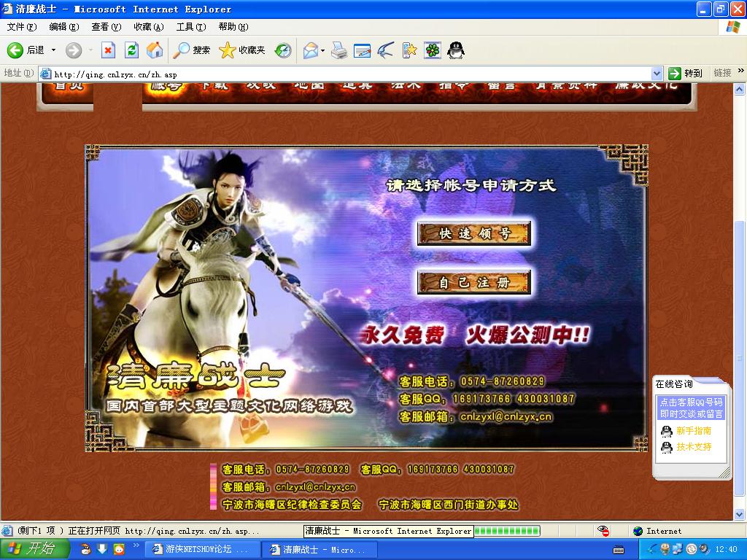The image size is (747, 560).
Task: Click the volume tray icon
Action: coord(703,550)
